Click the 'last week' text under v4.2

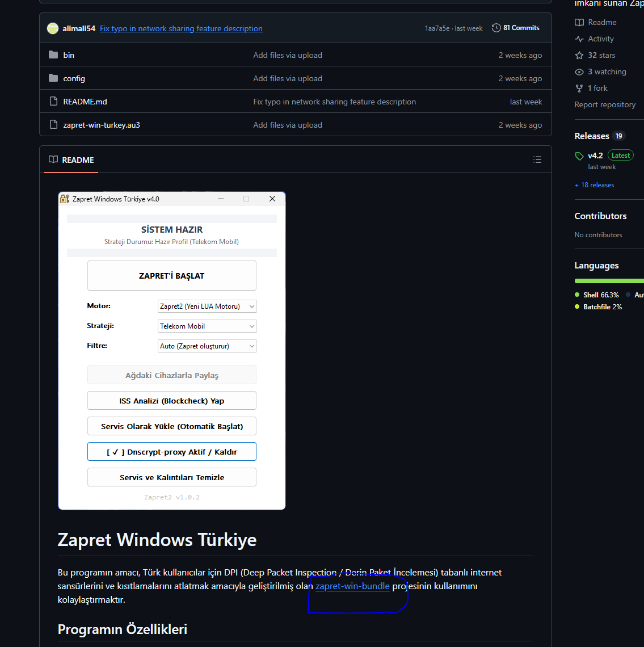coord(601,167)
